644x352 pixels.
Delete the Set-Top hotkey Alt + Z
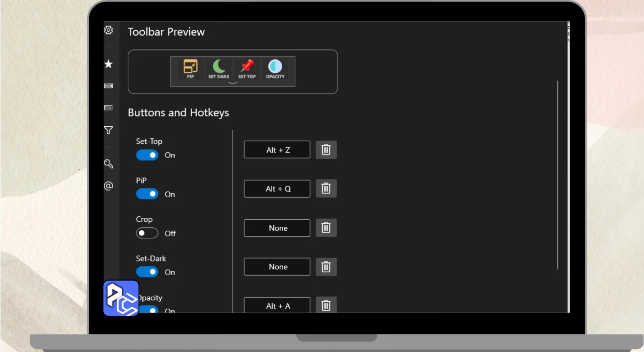(326, 150)
